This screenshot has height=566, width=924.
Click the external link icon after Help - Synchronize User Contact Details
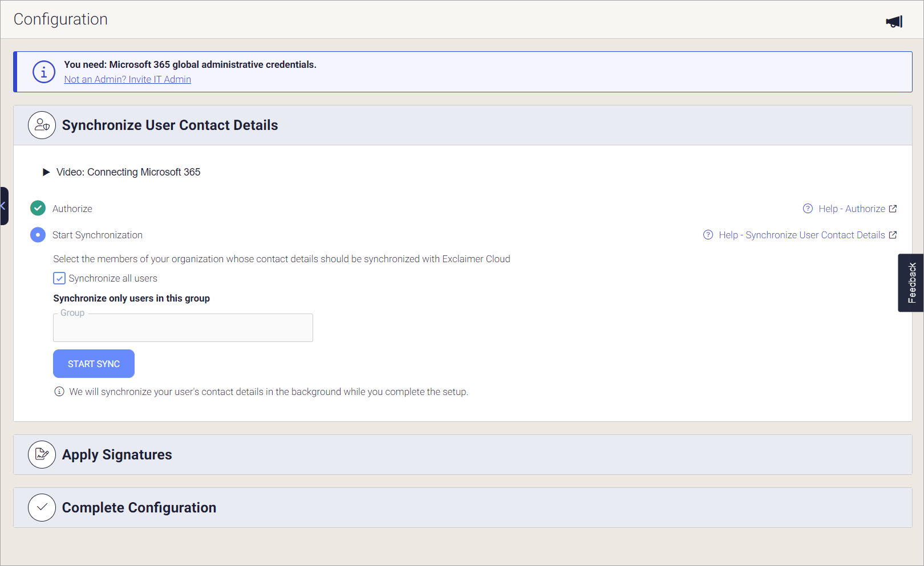click(893, 234)
